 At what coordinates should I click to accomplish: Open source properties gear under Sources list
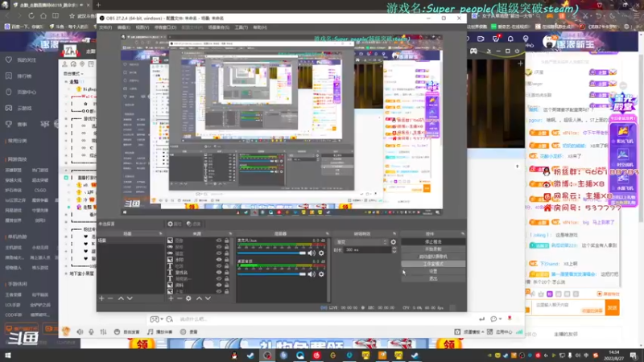point(188,298)
